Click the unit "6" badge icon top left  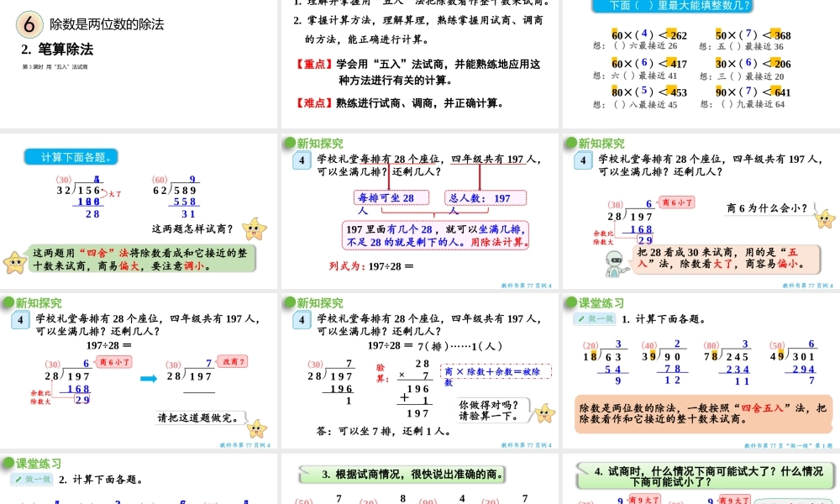(x=29, y=24)
